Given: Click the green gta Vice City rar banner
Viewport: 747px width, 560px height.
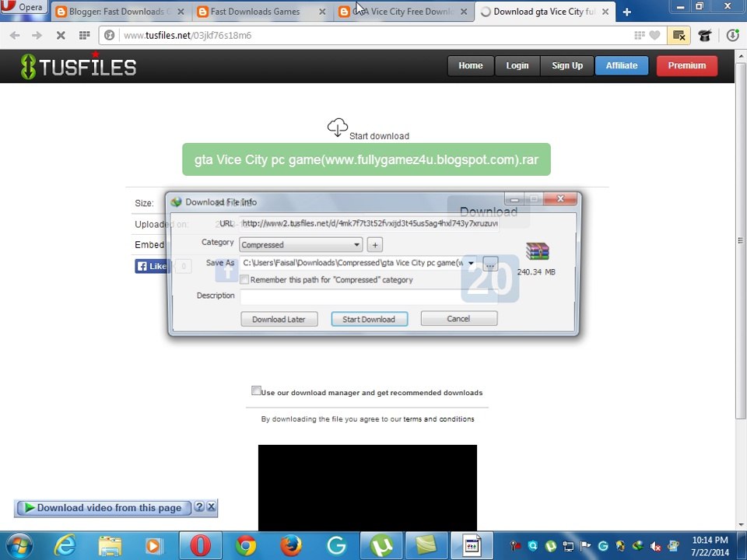Looking at the screenshot, I should 366,159.
